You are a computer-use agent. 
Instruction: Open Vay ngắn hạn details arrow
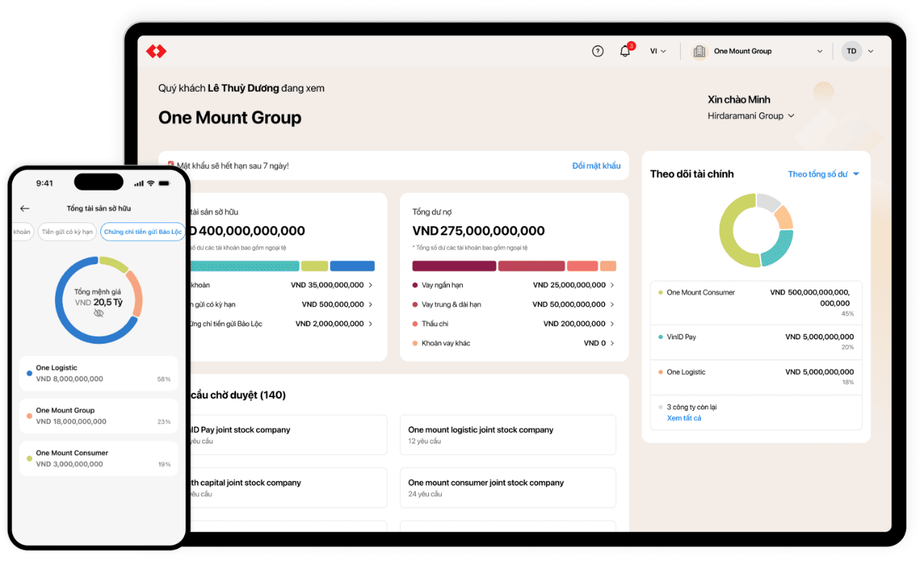[612, 285]
